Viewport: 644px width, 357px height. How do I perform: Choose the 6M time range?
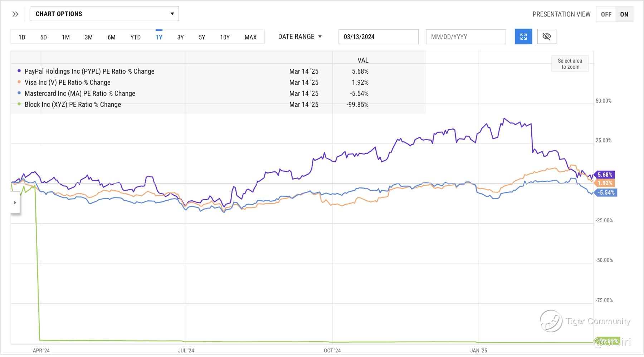pyautogui.click(x=112, y=37)
